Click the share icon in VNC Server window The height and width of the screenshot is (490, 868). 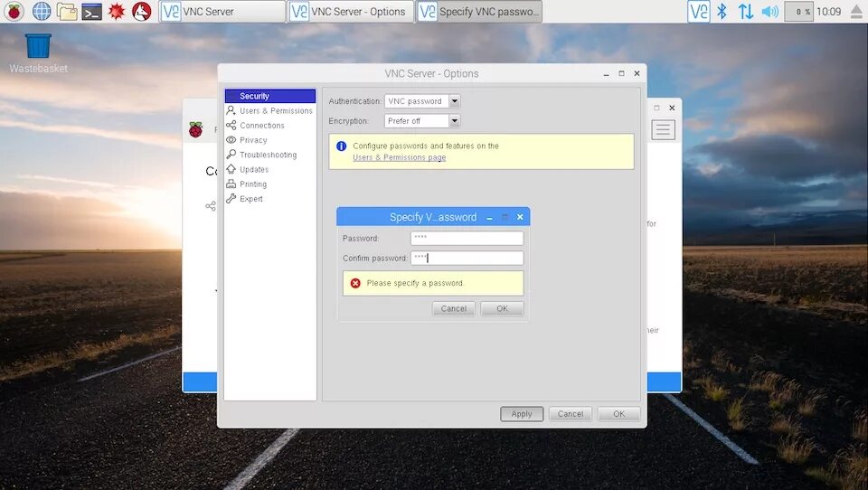(211, 206)
